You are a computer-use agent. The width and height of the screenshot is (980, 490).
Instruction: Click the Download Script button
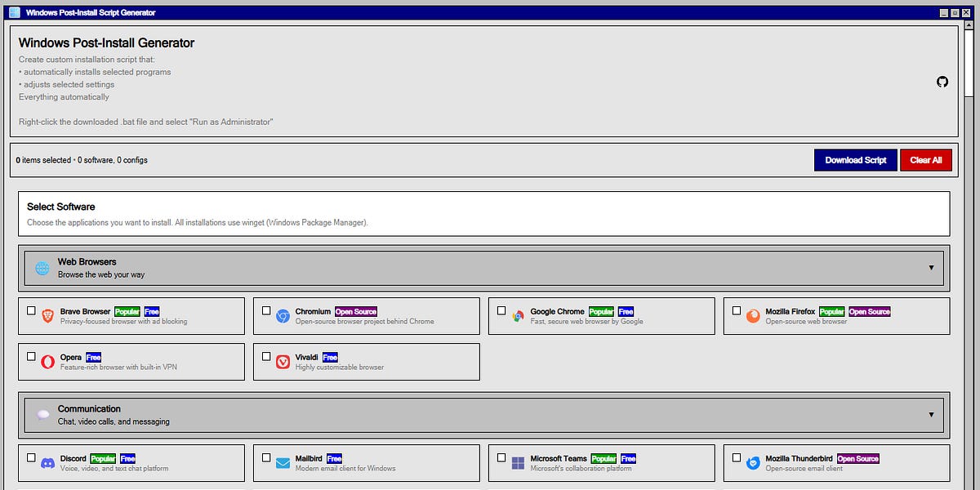point(855,160)
